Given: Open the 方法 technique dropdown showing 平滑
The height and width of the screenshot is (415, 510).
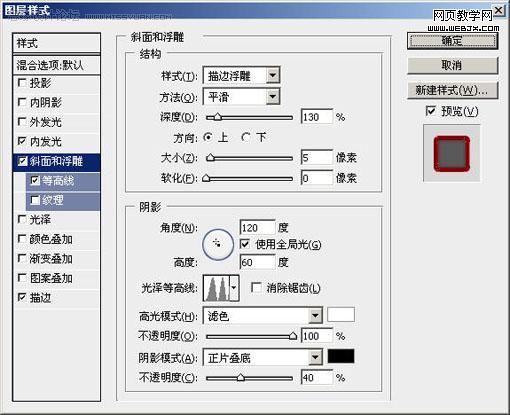Looking at the screenshot, I should (241, 97).
